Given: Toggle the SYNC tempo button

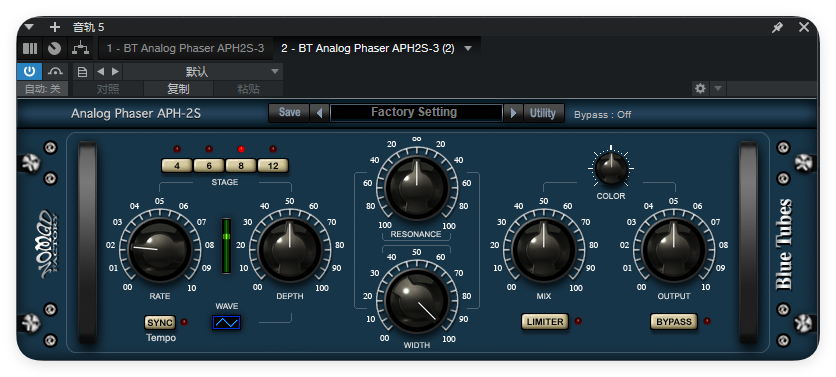Looking at the screenshot, I should 160,322.
